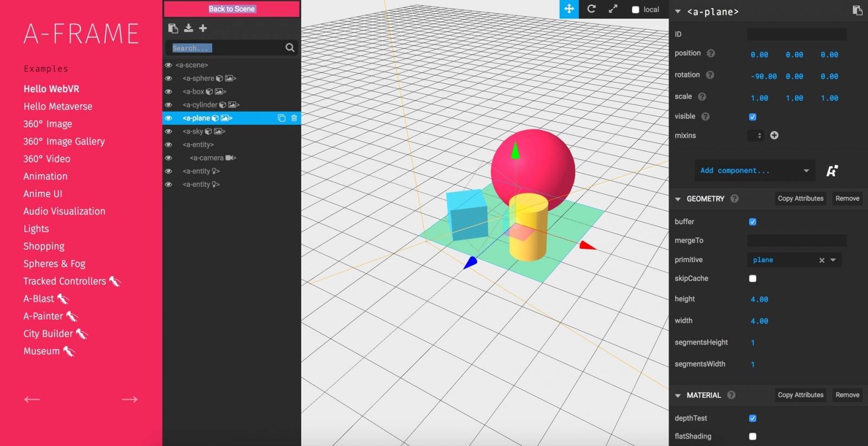Select the scale tool in viewport toolbar
Image resolution: width=868 pixels, height=446 pixels.
point(613,9)
